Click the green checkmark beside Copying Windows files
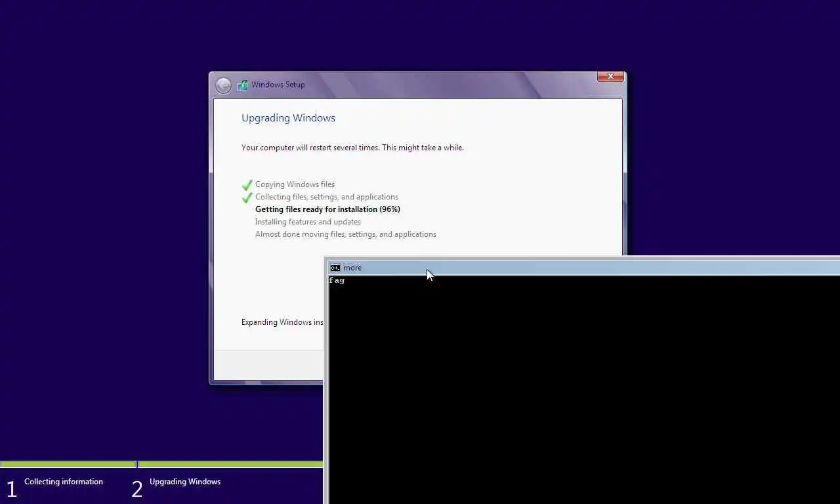Viewport: 840px width, 504px height. pos(247,185)
